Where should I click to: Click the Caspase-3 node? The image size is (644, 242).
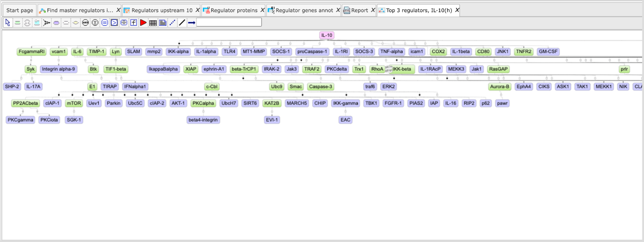(x=320, y=86)
